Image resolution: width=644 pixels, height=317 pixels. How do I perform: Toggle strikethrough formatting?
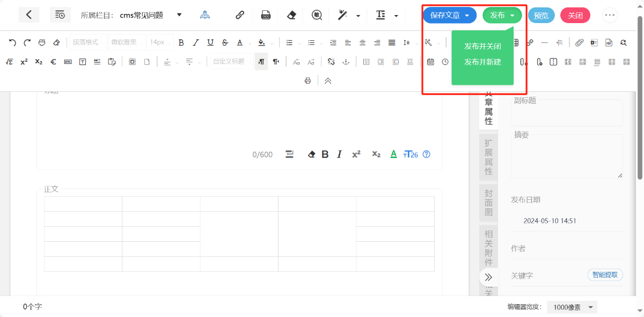tap(225, 42)
